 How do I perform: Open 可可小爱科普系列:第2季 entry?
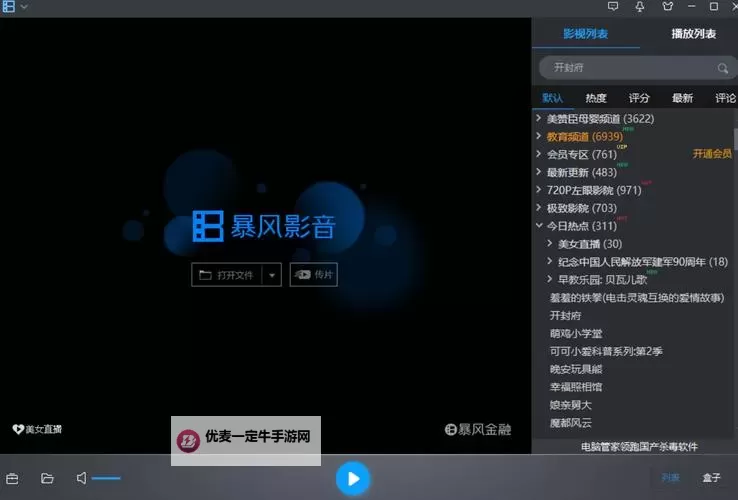[606, 351]
